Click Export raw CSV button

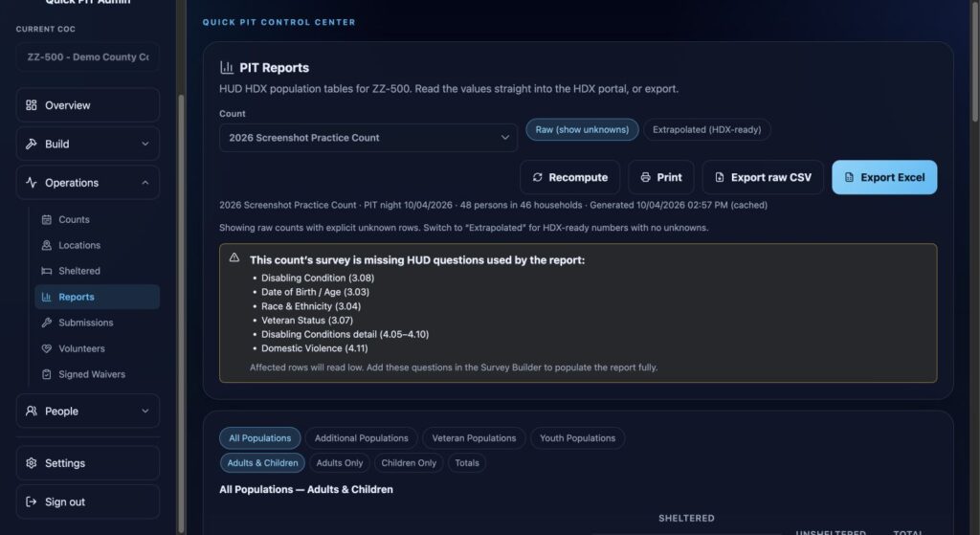[x=763, y=177]
